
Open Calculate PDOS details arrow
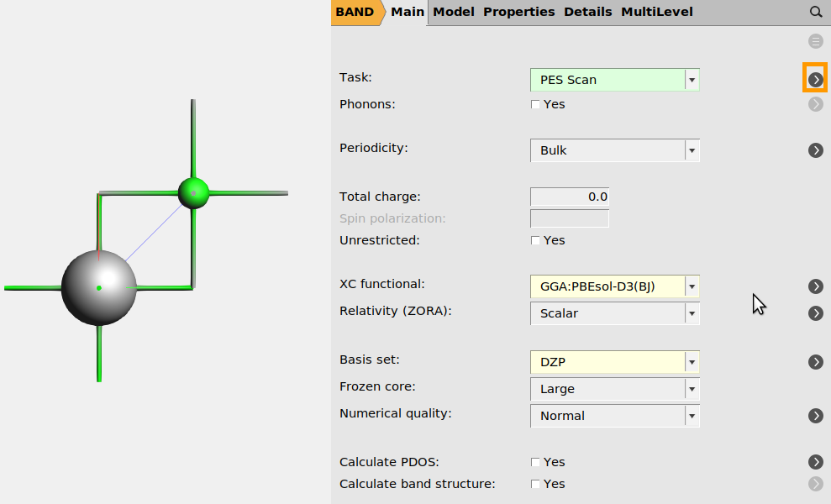coord(815,462)
